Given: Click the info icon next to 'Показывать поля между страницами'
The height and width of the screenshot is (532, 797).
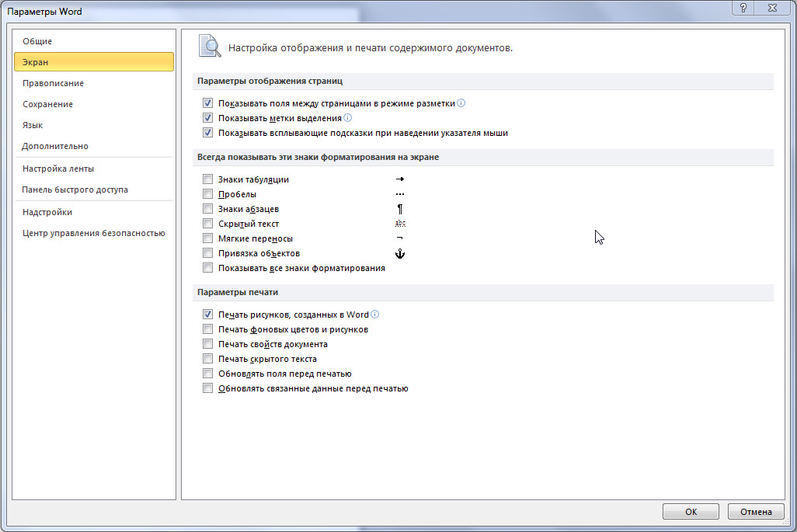Looking at the screenshot, I should 461,103.
